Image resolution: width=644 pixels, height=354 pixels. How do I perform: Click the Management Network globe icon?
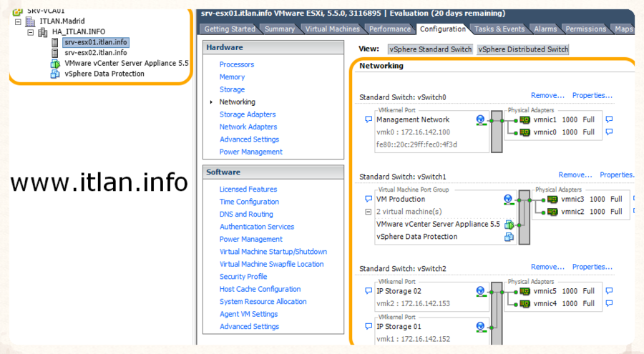(x=481, y=120)
